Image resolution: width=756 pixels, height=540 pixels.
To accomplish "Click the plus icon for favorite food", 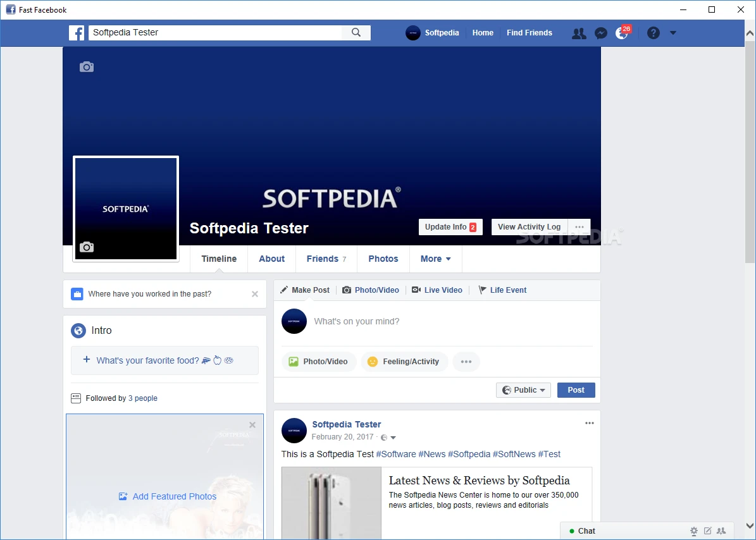I will (87, 359).
